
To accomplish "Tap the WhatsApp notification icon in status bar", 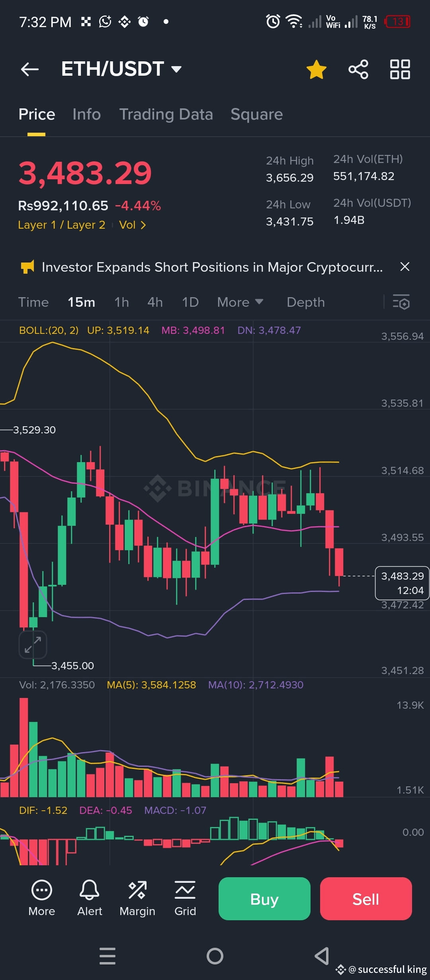I will pyautogui.click(x=105, y=22).
